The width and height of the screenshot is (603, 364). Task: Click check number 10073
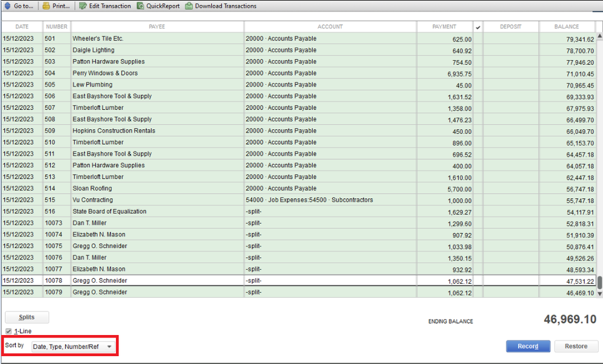tap(54, 223)
